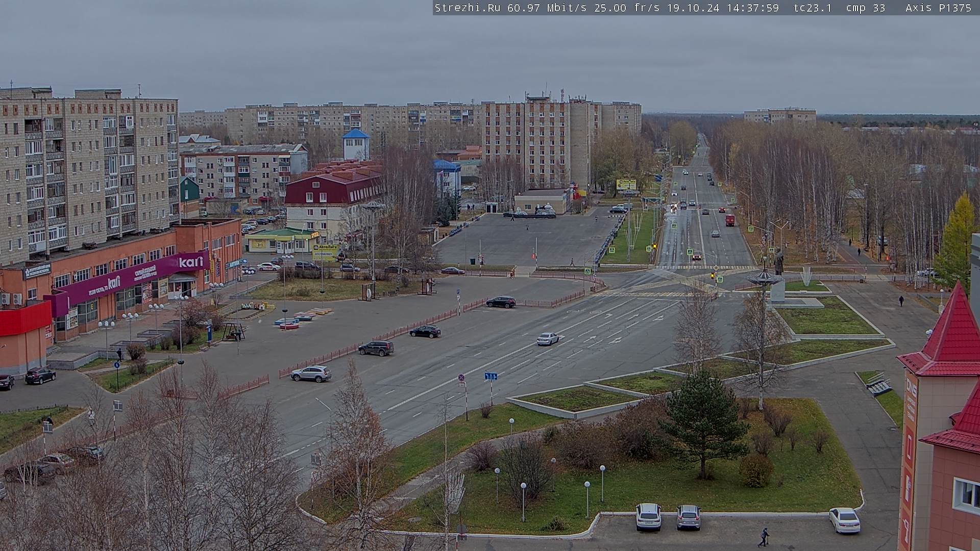The image size is (980, 551).
Task: Click the white kari sign on the storefront
Action: 191,262
